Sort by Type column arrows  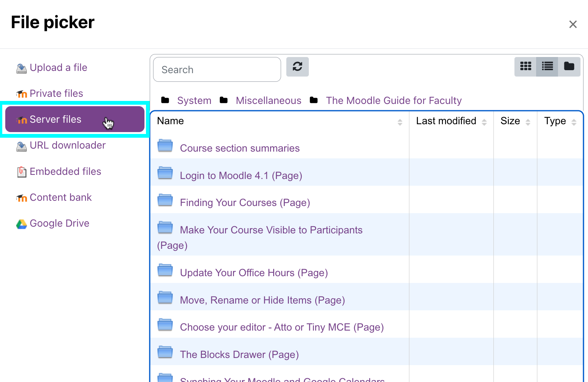click(574, 122)
